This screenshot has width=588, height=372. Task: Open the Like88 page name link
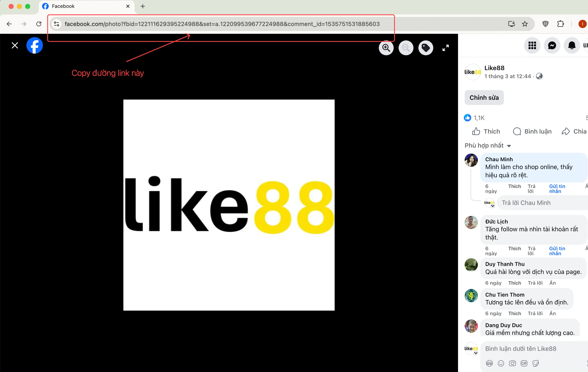point(494,68)
